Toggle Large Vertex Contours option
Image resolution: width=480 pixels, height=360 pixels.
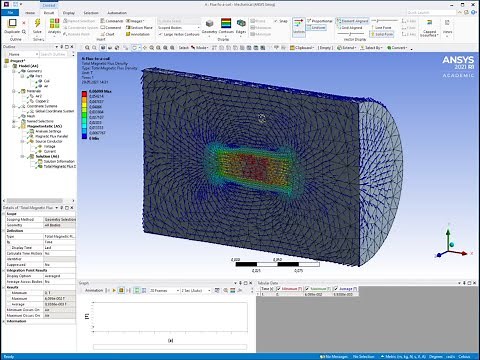[x=179, y=34]
